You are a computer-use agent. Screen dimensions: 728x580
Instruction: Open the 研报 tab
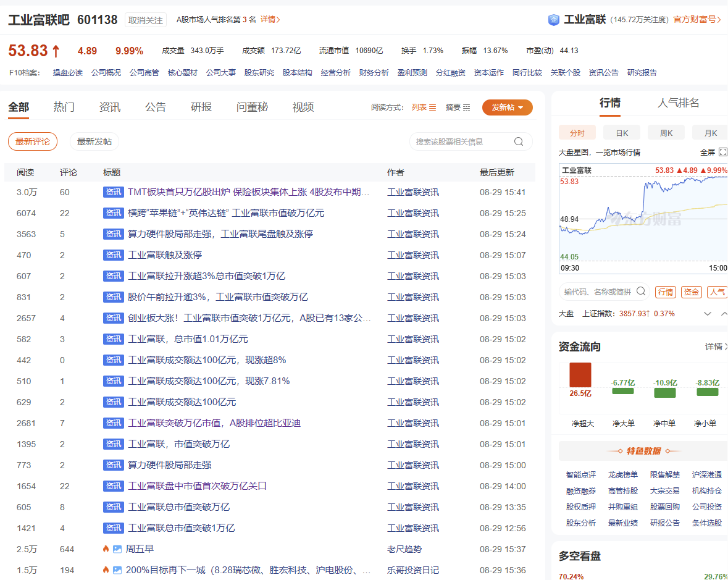click(x=201, y=107)
